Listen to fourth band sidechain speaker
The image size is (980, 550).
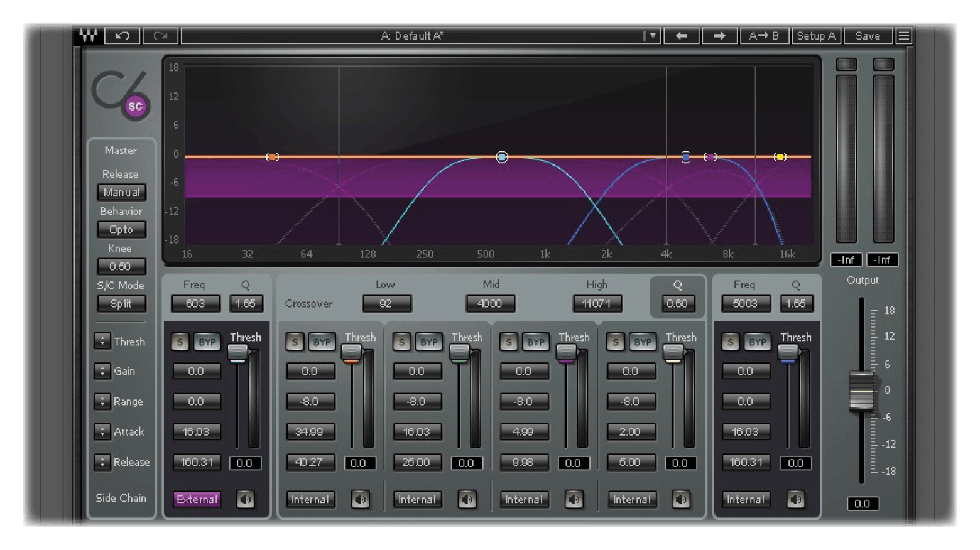pyautogui.click(x=681, y=499)
